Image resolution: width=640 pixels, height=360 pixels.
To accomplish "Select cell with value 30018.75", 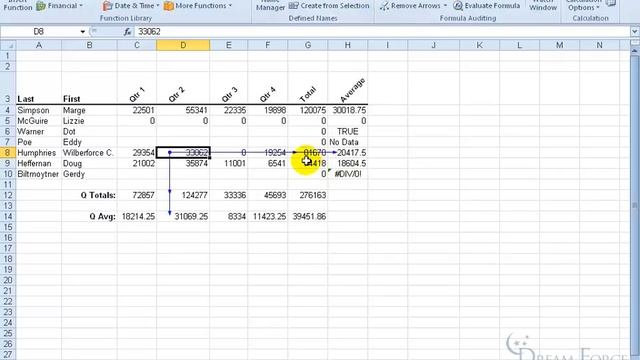I will coord(347,110).
